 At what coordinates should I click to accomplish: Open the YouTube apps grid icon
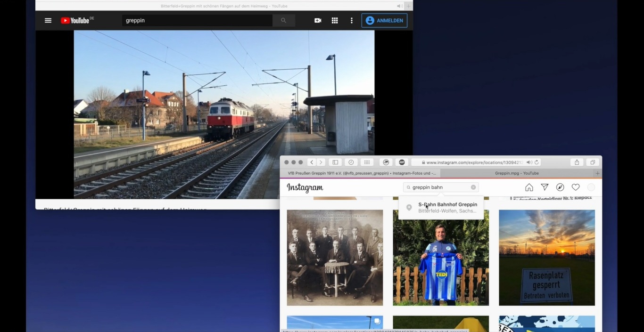tap(335, 21)
